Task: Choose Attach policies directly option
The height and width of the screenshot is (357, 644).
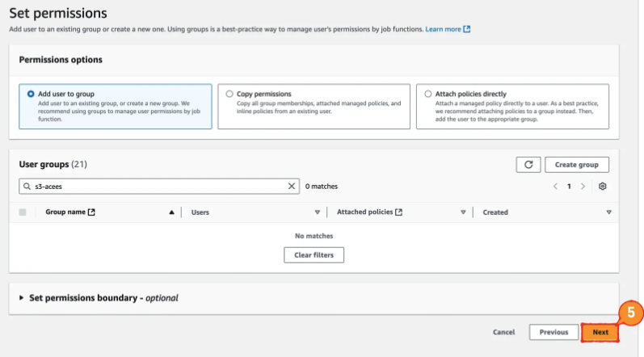Action: tap(428, 94)
